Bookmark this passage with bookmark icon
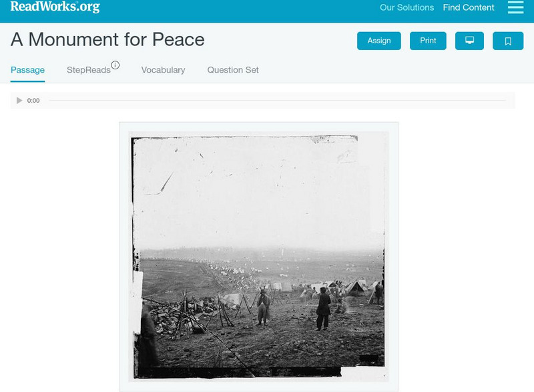Image resolution: width=534 pixels, height=392 pixels. click(x=508, y=41)
